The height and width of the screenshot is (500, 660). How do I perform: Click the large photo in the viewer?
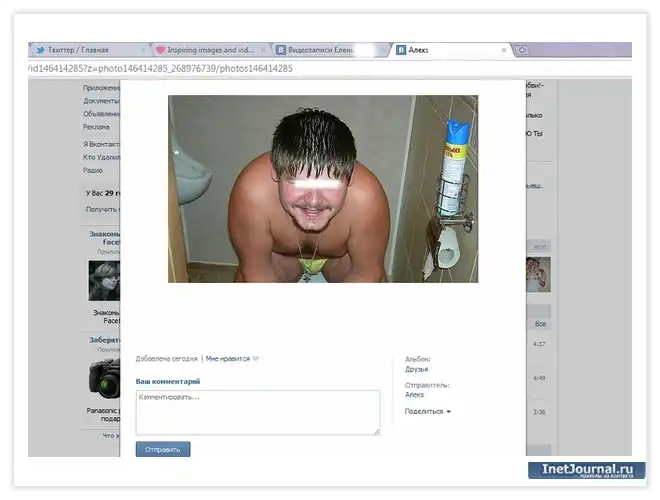click(322, 188)
